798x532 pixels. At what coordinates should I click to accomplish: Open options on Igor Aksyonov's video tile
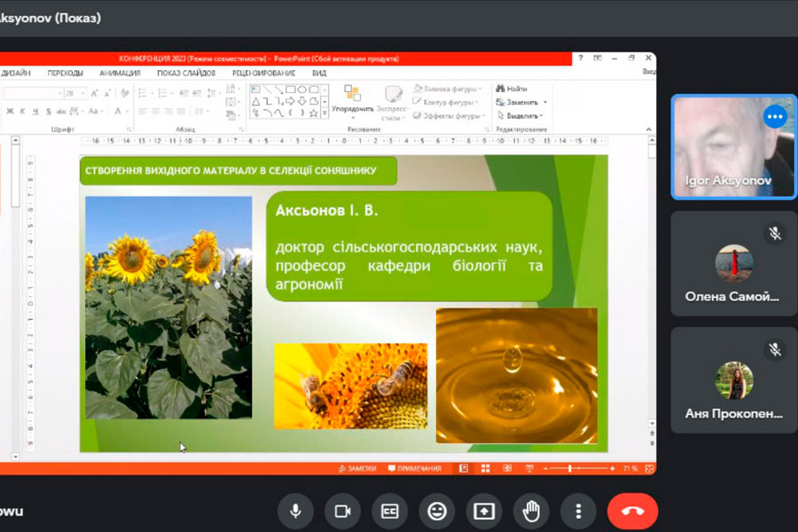[775, 116]
